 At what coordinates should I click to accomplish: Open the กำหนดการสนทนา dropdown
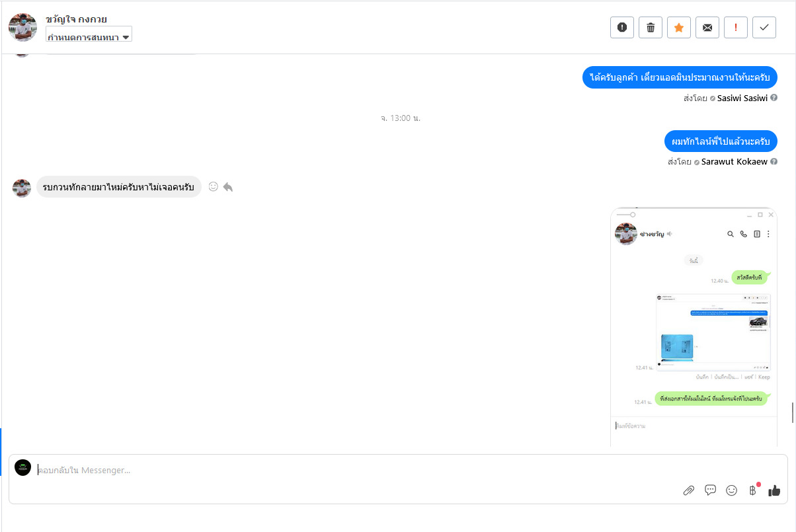89,37
